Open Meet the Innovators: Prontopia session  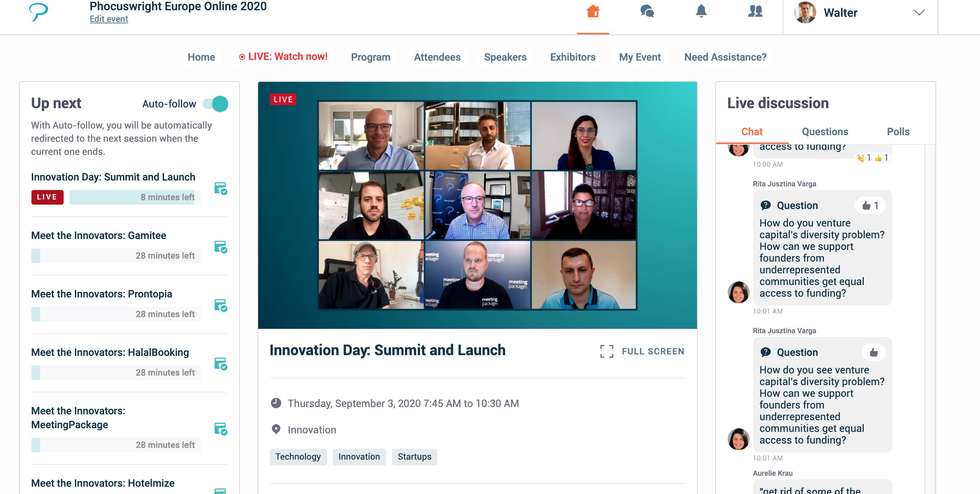click(102, 294)
